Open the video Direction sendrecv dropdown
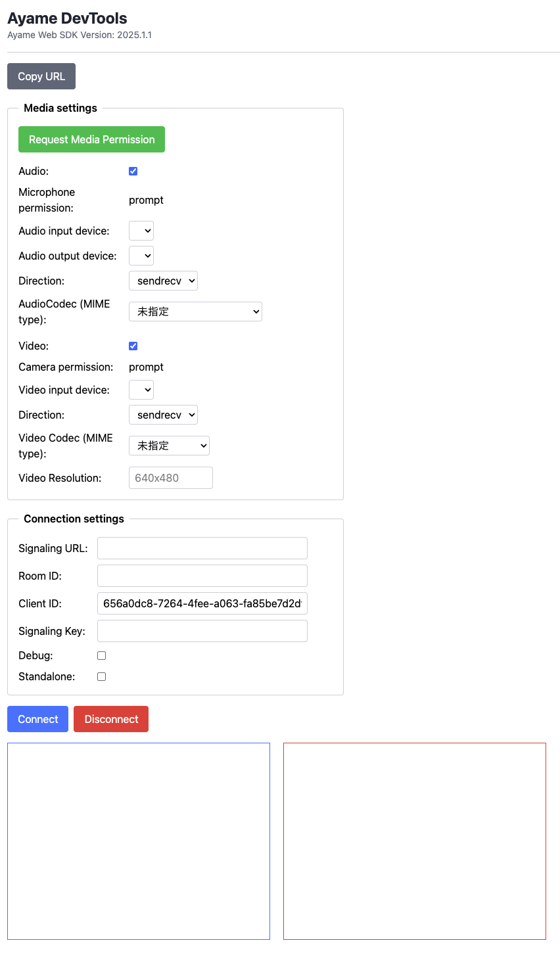The image size is (560, 953). coord(163,415)
